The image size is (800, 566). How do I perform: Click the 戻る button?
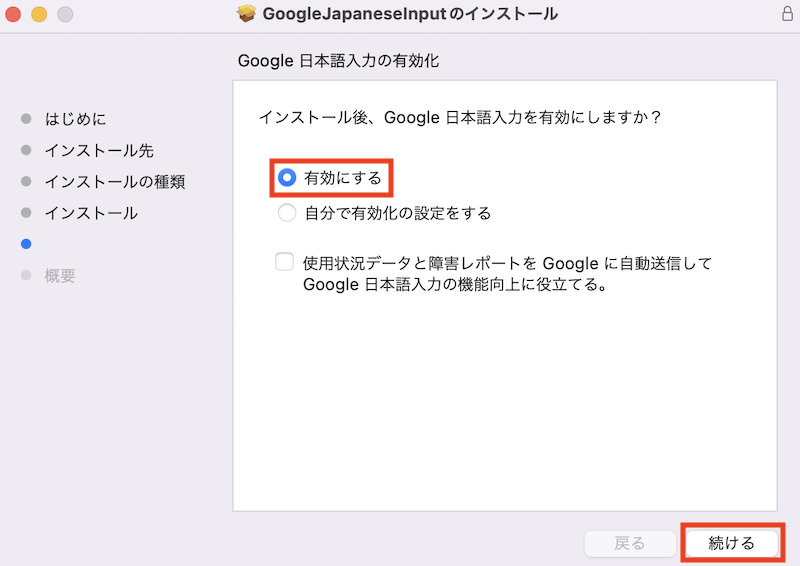pyautogui.click(x=630, y=543)
